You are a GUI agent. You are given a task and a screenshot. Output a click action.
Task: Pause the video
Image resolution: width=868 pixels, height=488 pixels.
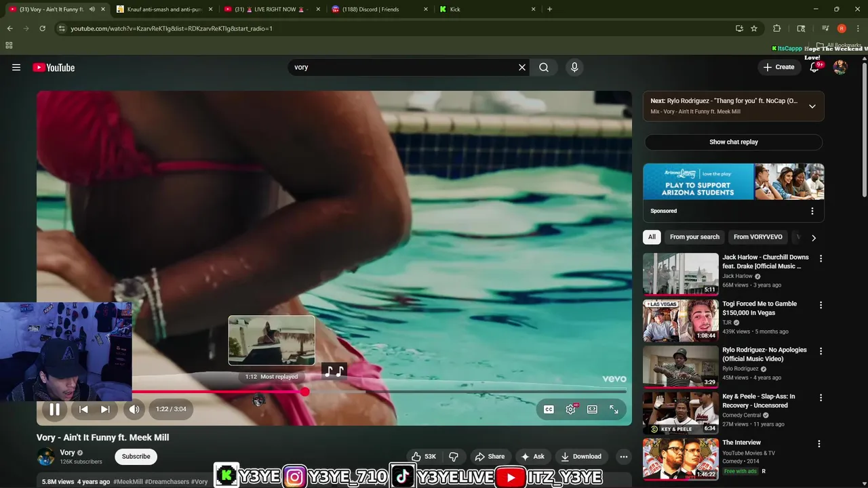click(54, 409)
